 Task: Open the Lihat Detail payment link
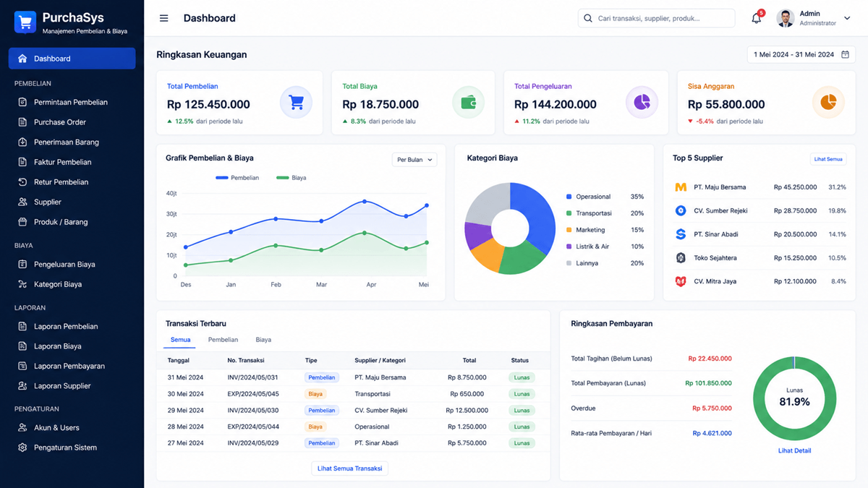[794, 450]
